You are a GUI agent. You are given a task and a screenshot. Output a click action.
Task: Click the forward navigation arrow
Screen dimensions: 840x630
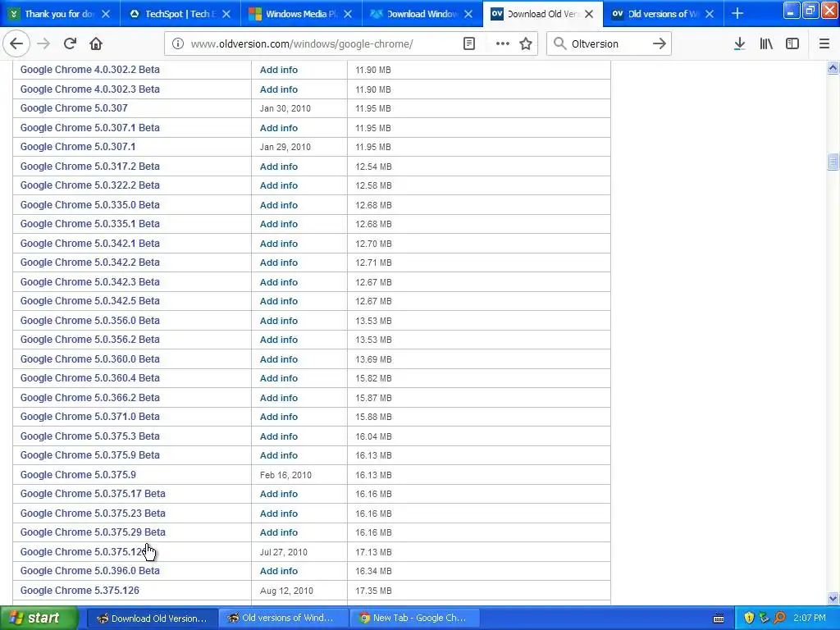click(43, 44)
